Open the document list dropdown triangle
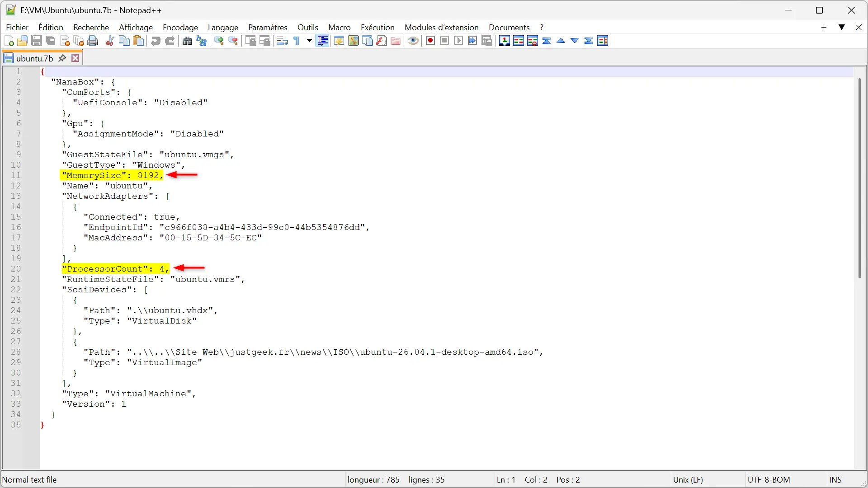The image size is (868, 488). pyautogui.click(x=841, y=28)
